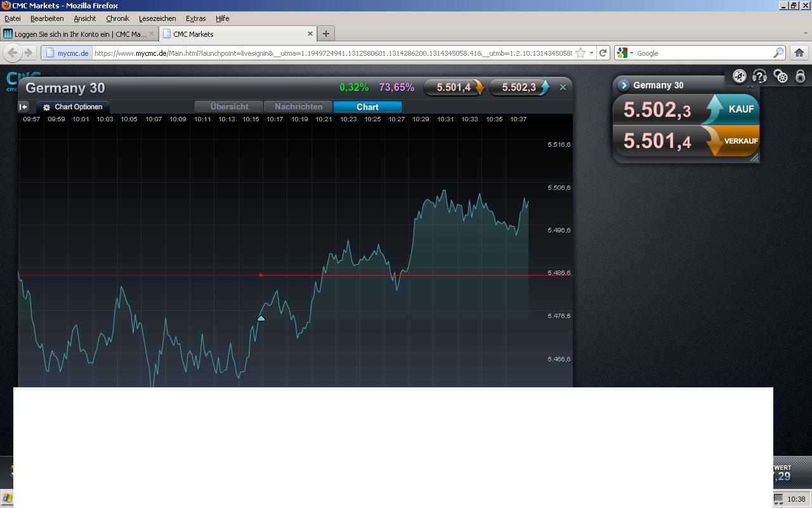Open the Bearbeiten menu
Image resolution: width=812 pixels, height=508 pixels.
pyautogui.click(x=47, y=18)
